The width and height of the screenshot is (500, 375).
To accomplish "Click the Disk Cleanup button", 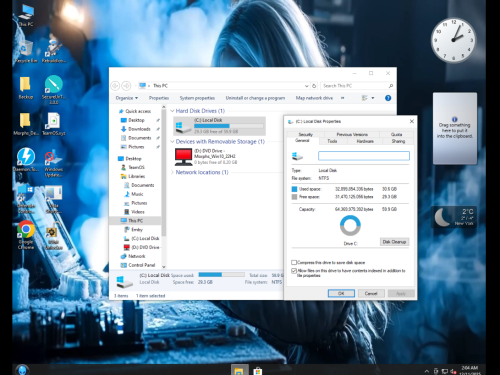I will pyautogui.click(x=394, y=242).
